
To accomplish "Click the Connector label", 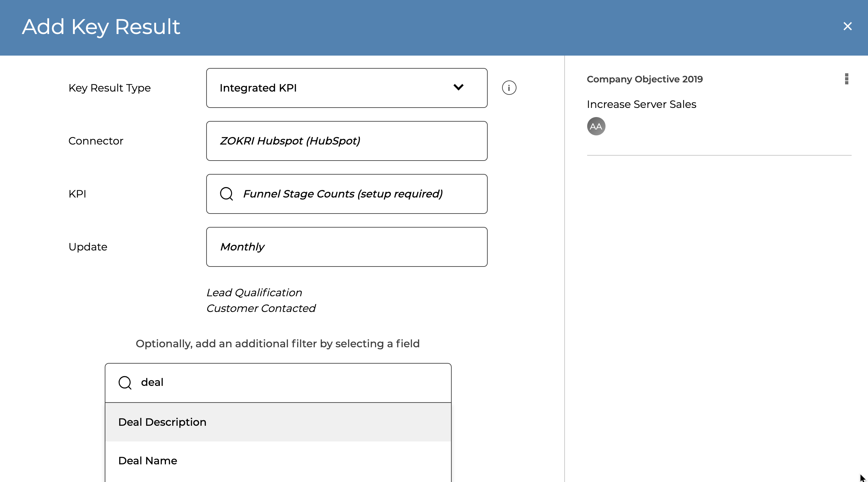I will click(x=96, y=141).
